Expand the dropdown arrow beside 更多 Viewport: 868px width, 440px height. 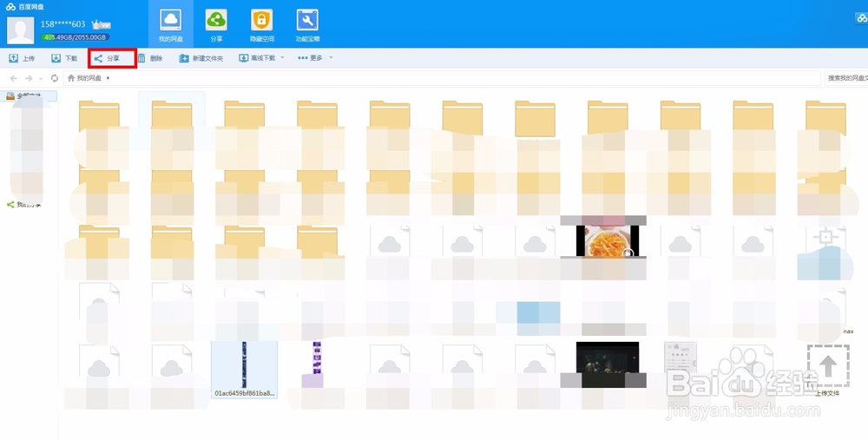pos(331,57)
